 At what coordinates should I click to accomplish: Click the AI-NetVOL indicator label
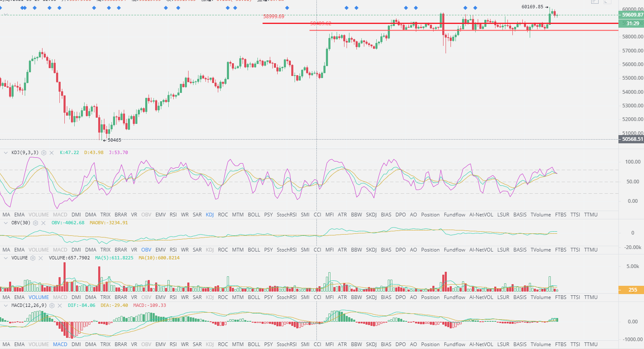481,214
